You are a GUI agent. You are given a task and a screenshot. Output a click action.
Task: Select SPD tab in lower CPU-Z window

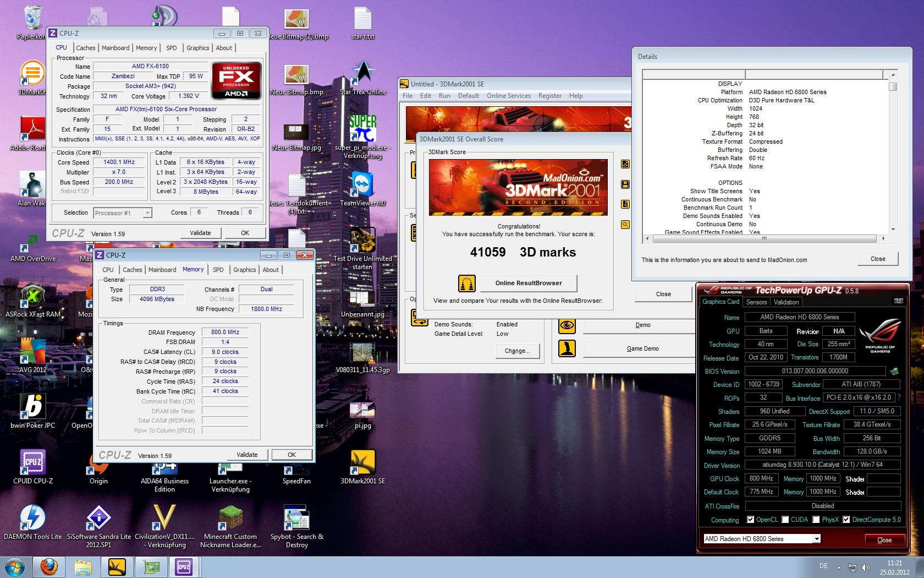pyautogui.click(x=218, y=270)
